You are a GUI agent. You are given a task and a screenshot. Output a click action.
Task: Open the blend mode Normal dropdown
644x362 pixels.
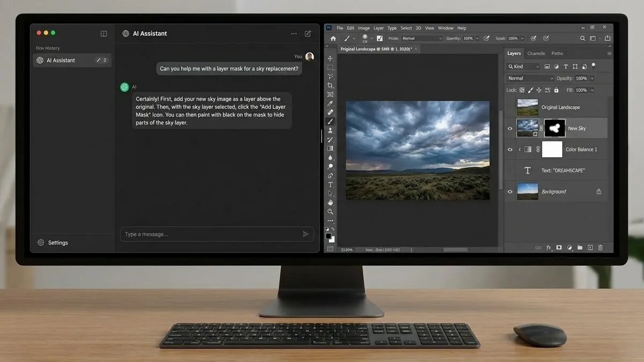(x=529, y=78)
